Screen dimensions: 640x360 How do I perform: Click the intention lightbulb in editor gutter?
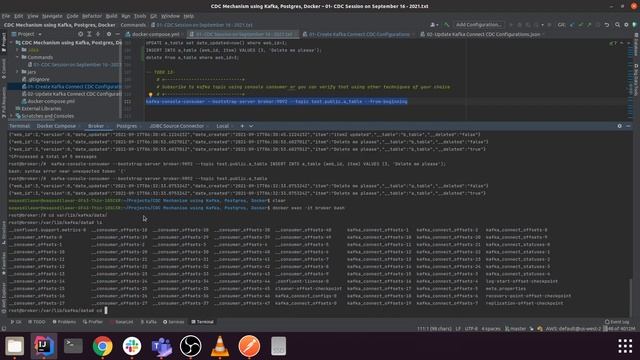point(150,94)
